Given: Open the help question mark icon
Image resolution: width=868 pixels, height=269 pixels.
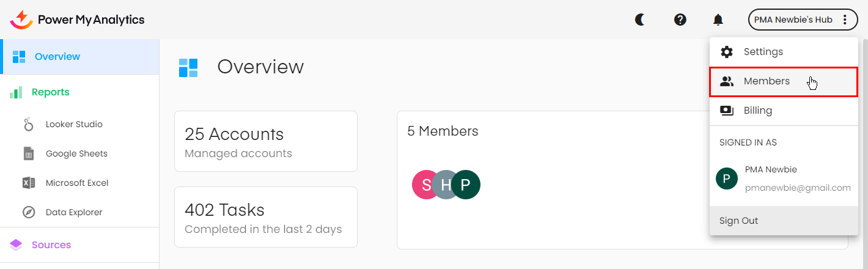Looking at the screenshot, I should tap(680, 20).
